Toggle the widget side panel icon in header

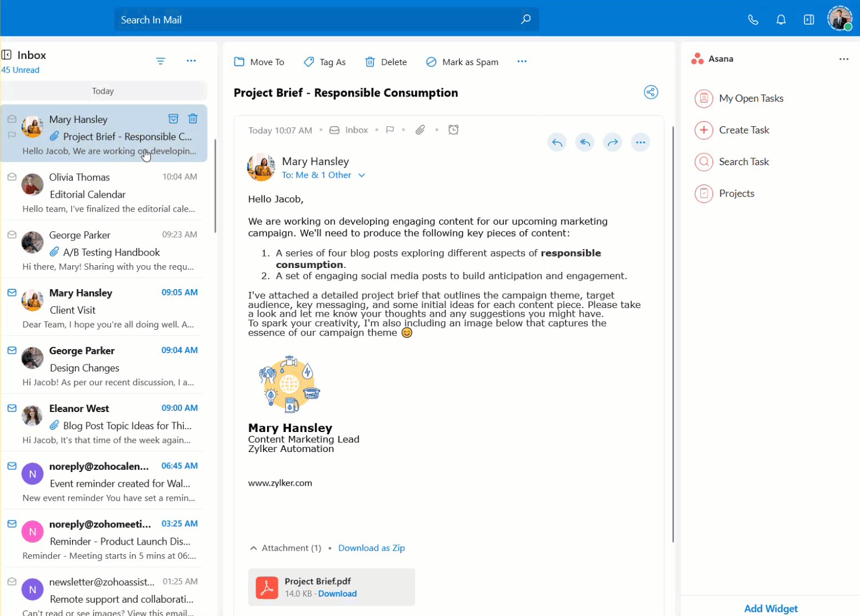pos(809,20)
